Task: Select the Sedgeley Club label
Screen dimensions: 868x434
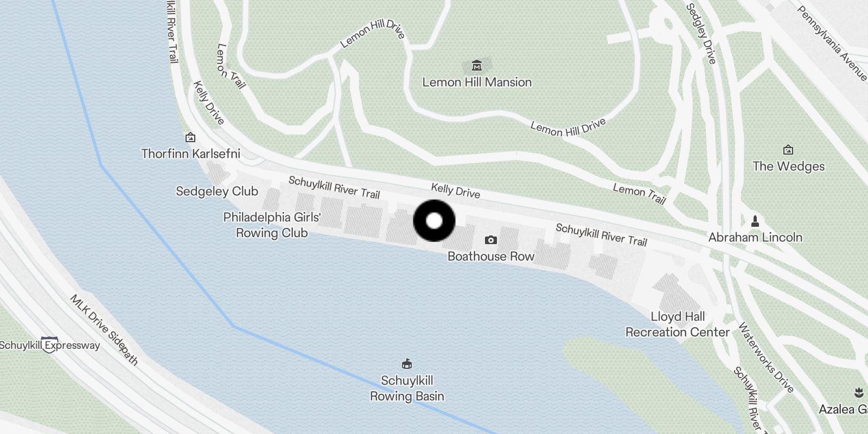Action: 217,192
